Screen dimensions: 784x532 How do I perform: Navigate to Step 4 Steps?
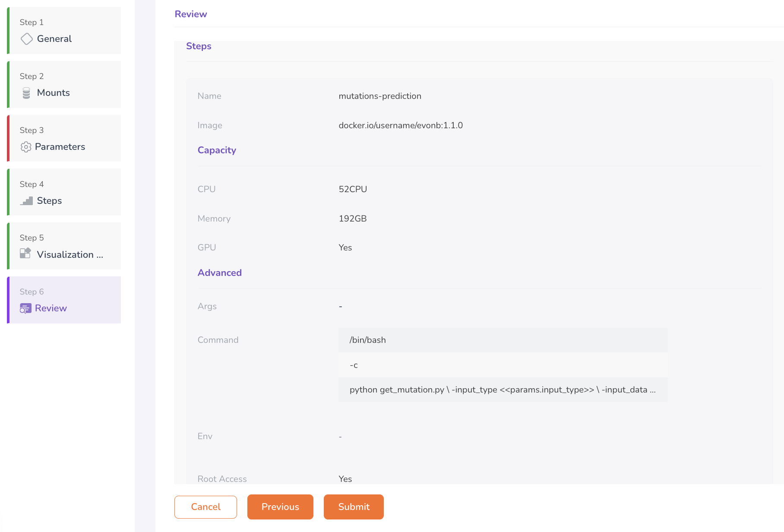point(65,193)
